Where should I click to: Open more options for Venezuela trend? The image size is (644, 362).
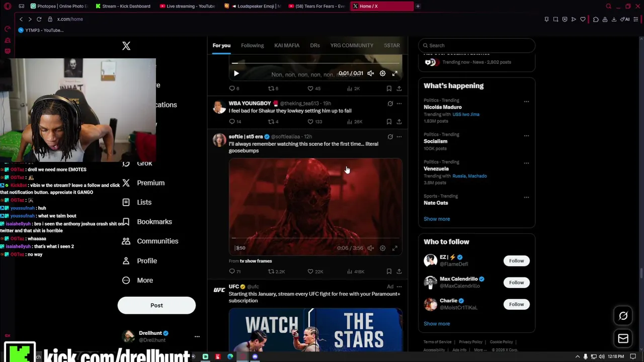tap(526, 163)
